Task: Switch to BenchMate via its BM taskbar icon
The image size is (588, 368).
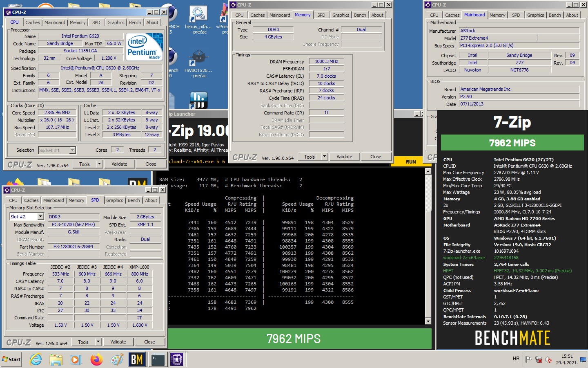Action: (137, 359)
